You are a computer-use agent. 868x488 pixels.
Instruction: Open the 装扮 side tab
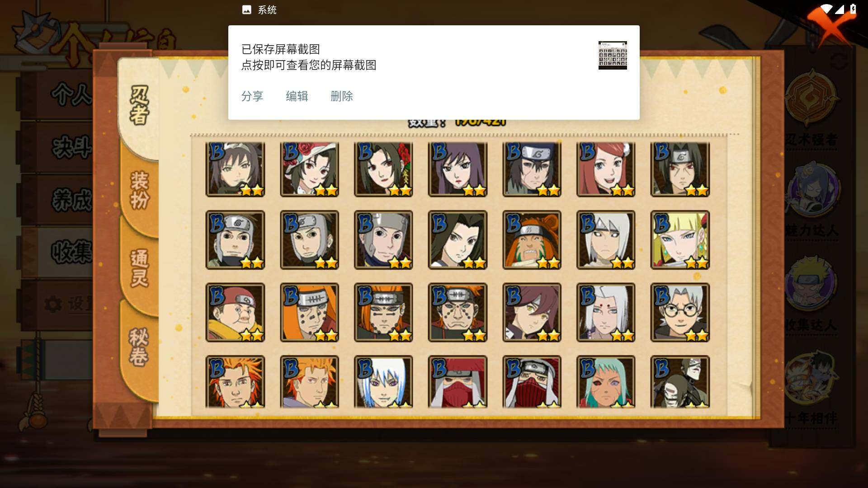coord(139,190)
